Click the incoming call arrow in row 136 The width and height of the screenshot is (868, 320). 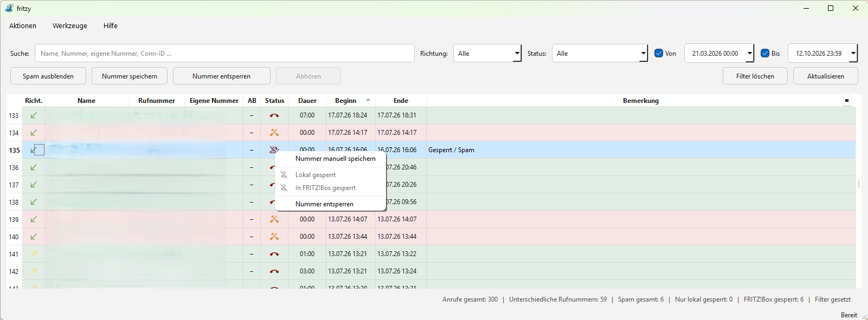[34, 167]
